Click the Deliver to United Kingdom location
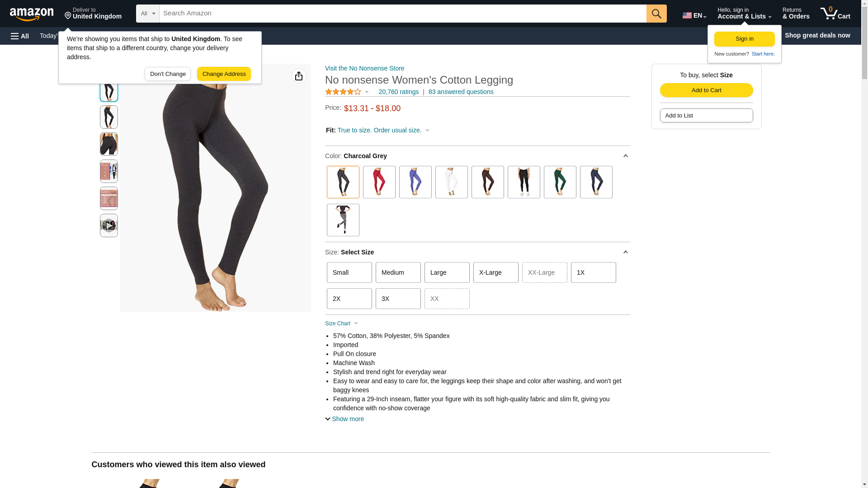The width and height of the screenshot is (868, 488). 93,14
